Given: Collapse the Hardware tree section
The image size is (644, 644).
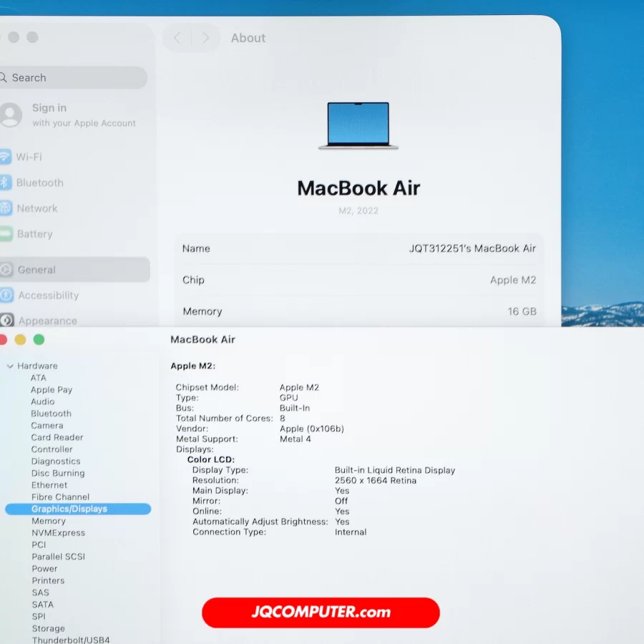Looking at the screenshot, I should [10, 366].
